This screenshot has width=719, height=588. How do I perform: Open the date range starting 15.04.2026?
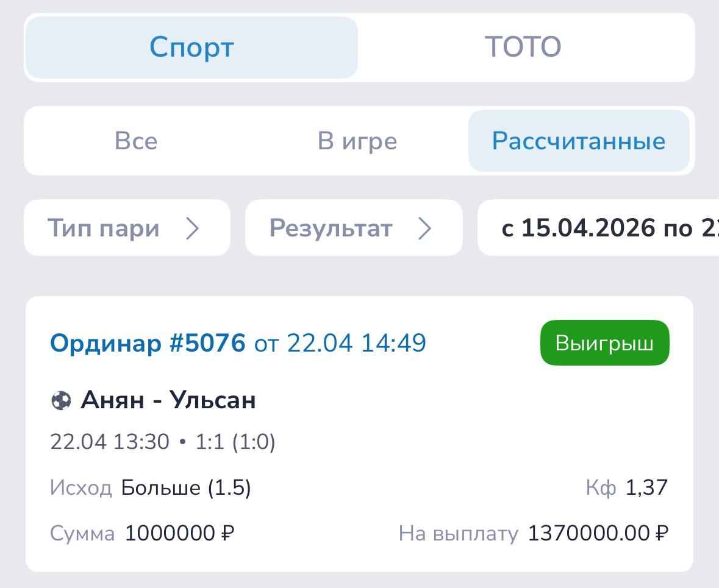click(x=604, y=228)
